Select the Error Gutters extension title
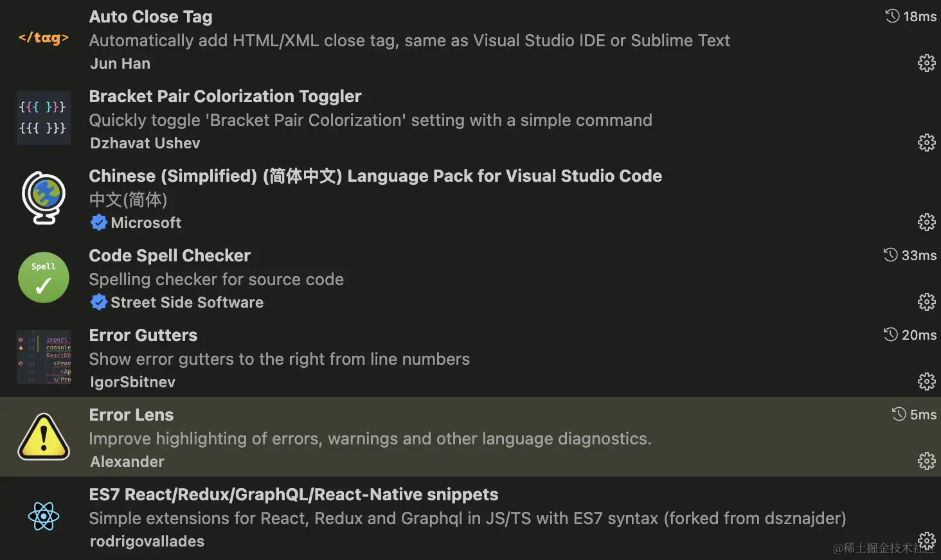The image size is (941, 560). click(x=143, y=335)
